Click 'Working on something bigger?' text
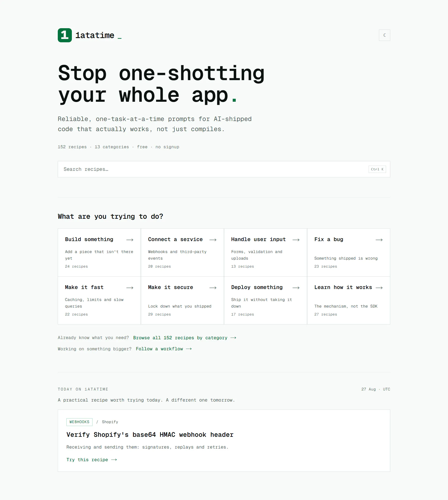Screen dimensions: 448x500 (95, 349)
